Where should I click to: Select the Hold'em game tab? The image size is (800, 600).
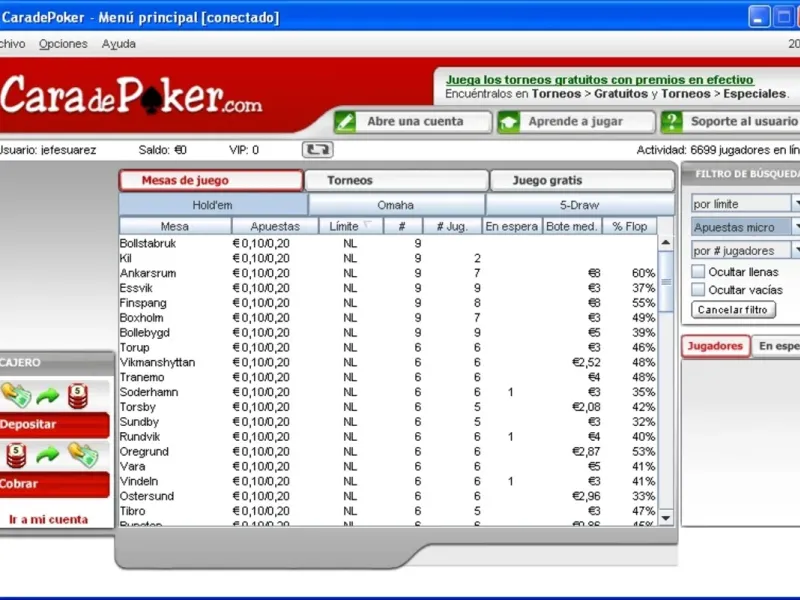[213, 205]
